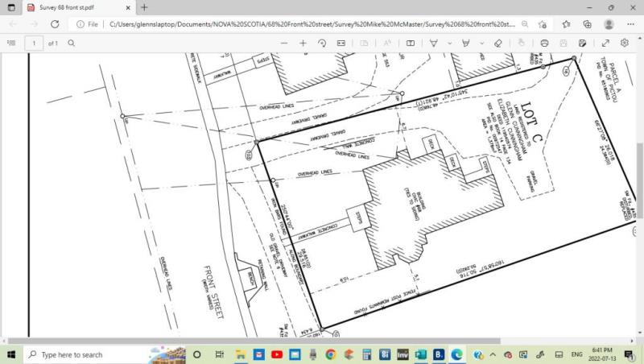Open PDF viewer settings gear

pyautogui.click(x=625, y=43)
